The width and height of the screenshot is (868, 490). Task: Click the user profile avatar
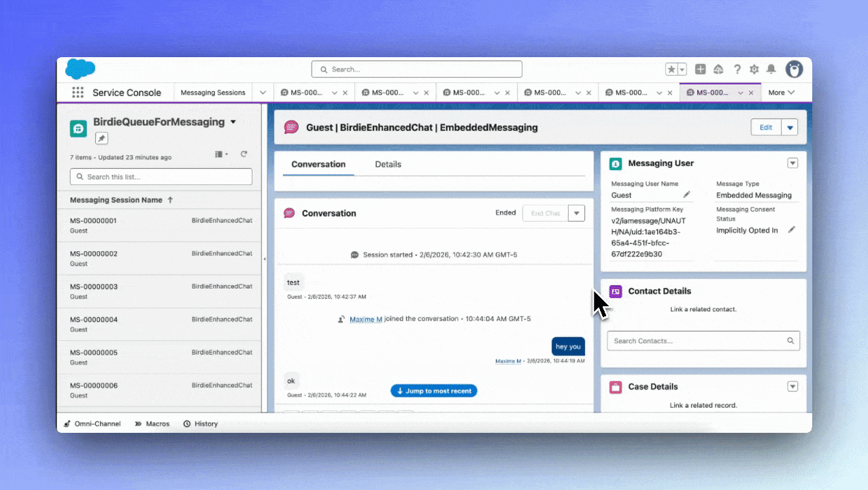(x=794, y=69)
